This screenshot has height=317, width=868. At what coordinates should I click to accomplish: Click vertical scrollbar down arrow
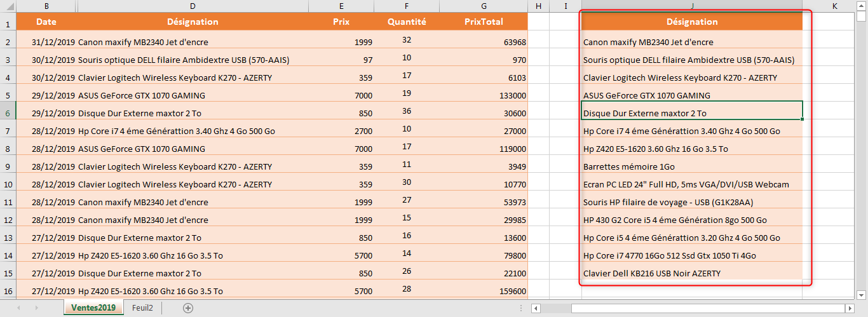click(862, 295)
